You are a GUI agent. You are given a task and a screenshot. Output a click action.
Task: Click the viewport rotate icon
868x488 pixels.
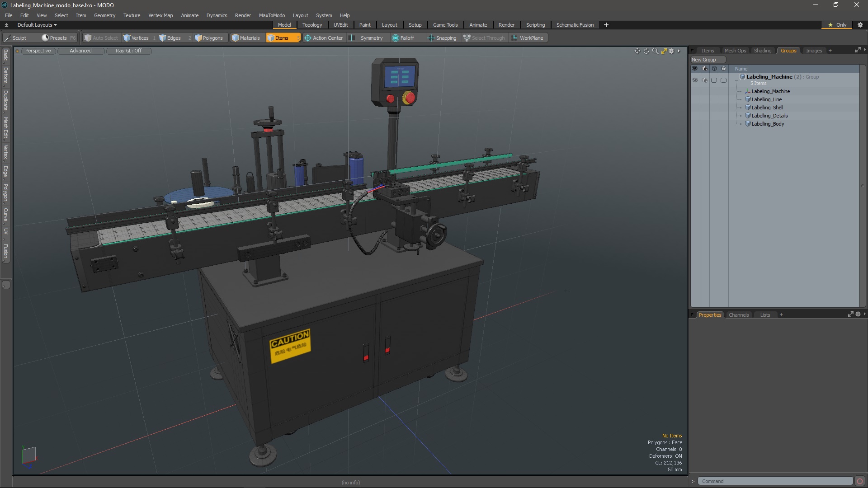pos(646,51)
